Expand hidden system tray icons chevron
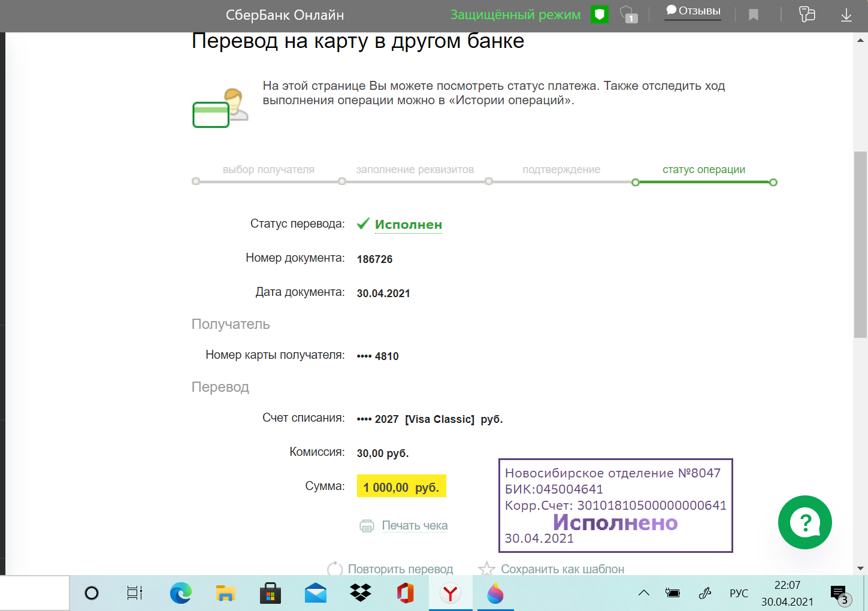The width and height of the screenshot is (868, 611). (643, 593)
